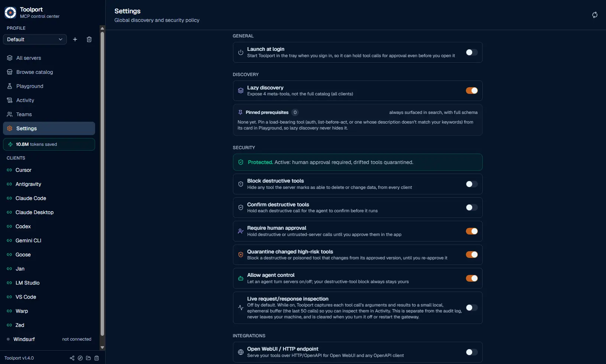
Task: Click globe icon beside Open WebUI endpoint
Action: [241, 352]
